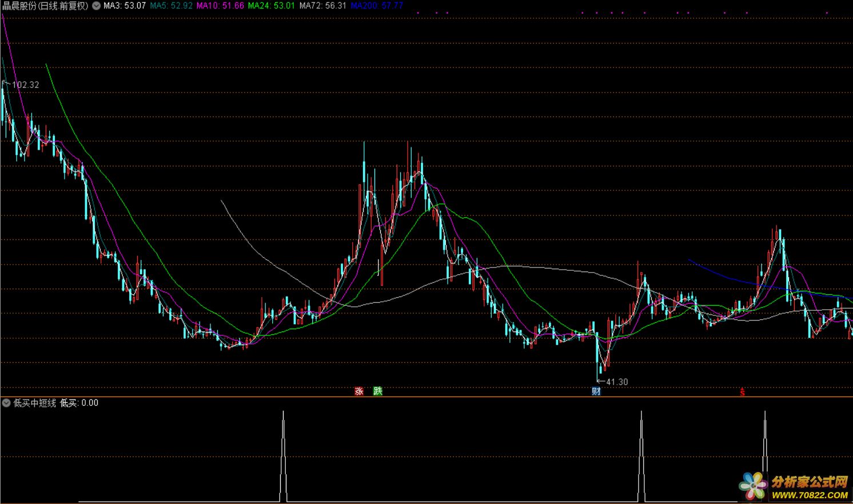Click the MA3: 53.07 legend label
Viewport: 853px width, 504px height.
click(124, 6)
